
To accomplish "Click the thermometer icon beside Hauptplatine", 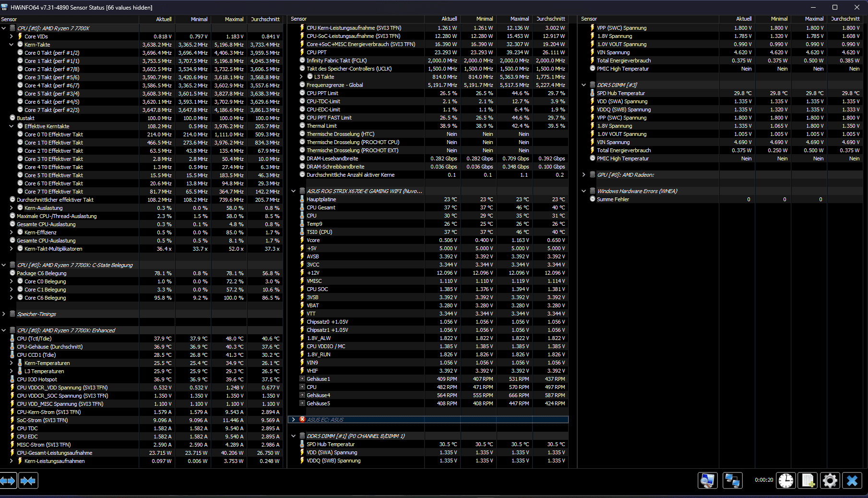I will click(302, 199).
